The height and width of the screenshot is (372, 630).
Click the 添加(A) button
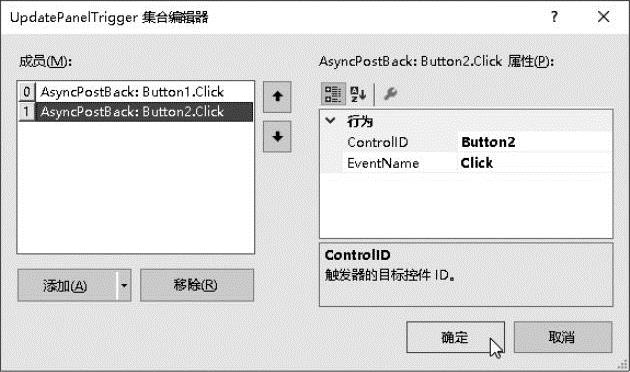67,286
